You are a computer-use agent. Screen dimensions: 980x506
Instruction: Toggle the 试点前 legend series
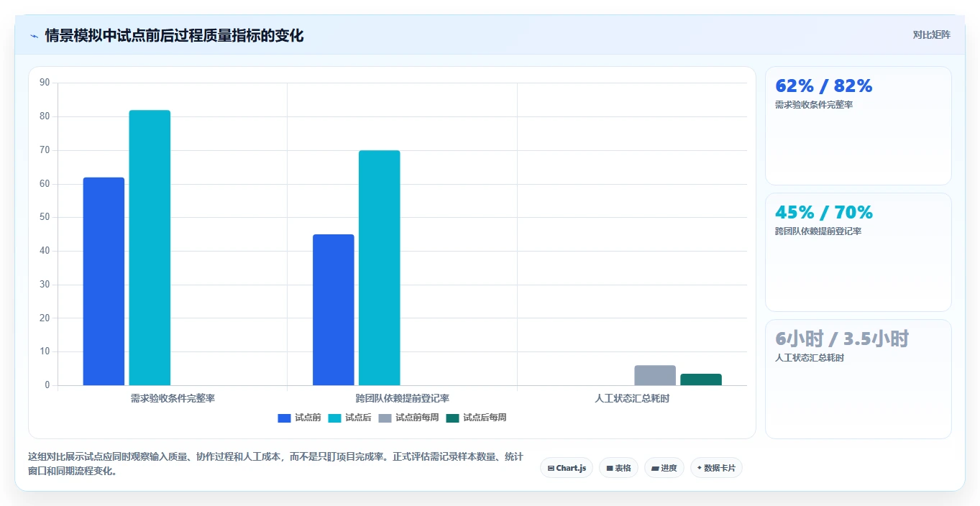pos(299,418)
